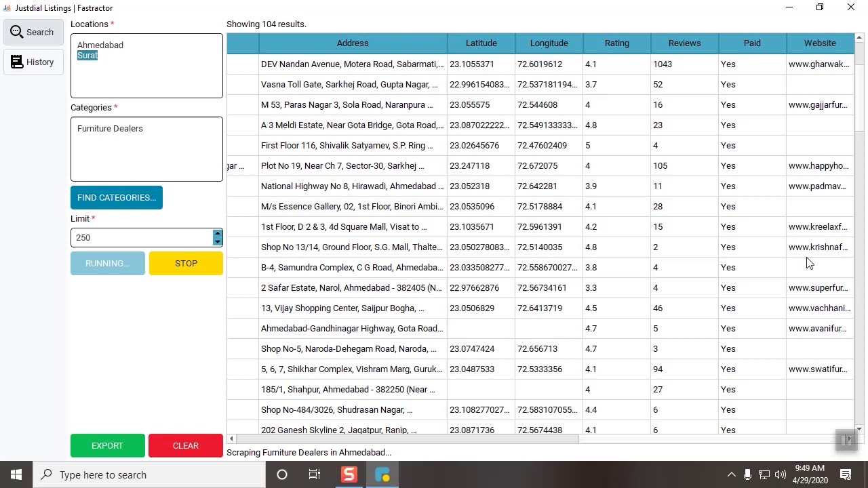The height and width of the screenshot is (488, 868).
Task: Click the microphone tray icon
Action: (747, 474)
